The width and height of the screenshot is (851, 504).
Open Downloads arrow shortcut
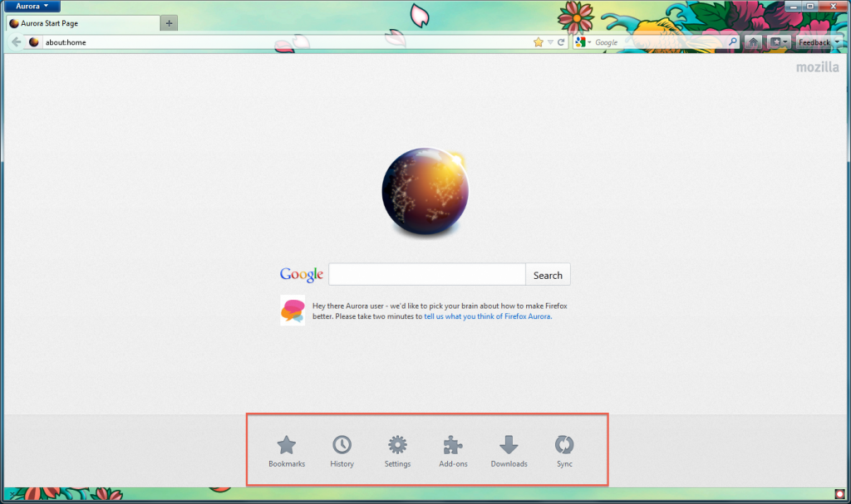coord(509,452)
